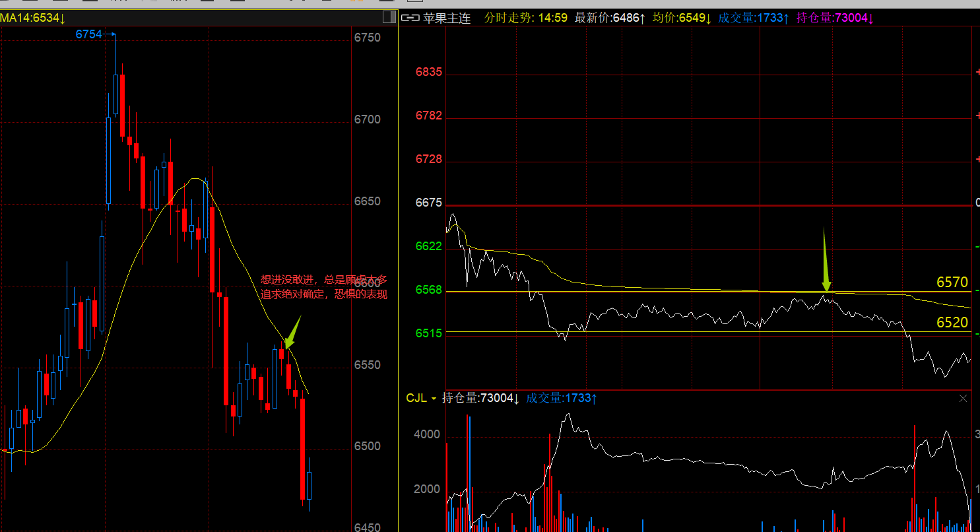Click the MA14:6534 indicator label
Image resolution: width=980 pixels, height=532 pixels.
[32, 18]
